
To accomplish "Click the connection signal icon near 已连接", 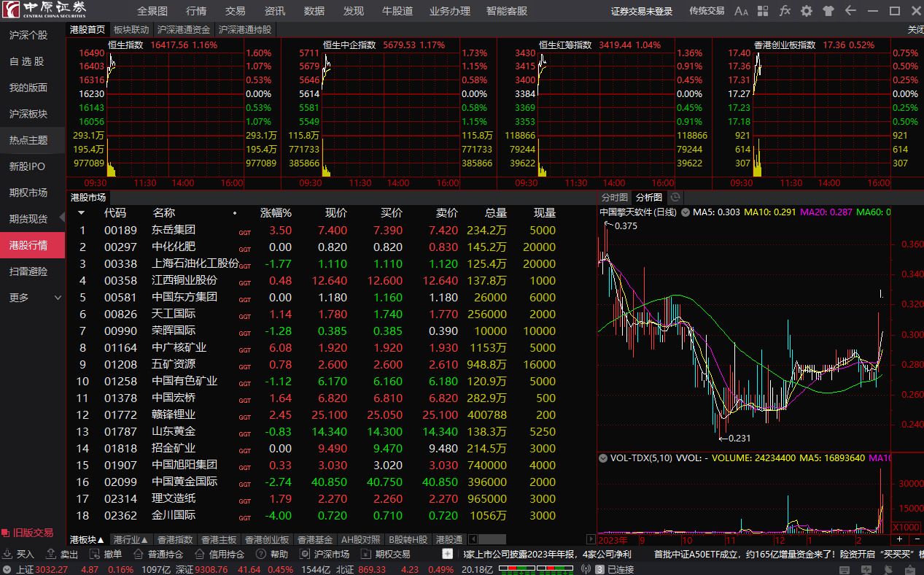I will (586, 569).
